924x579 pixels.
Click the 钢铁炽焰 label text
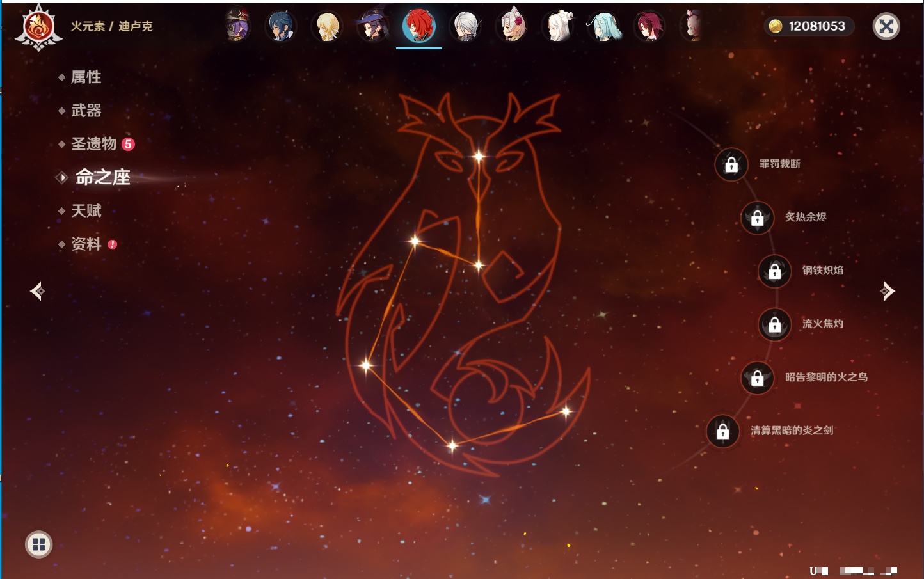(x=823, y=270)
